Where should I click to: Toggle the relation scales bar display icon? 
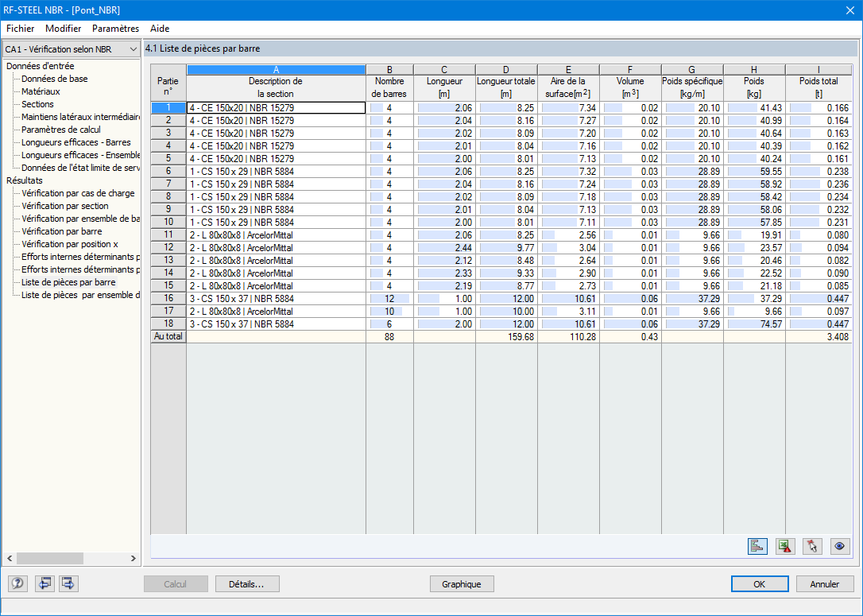click(x=757, y=546)
